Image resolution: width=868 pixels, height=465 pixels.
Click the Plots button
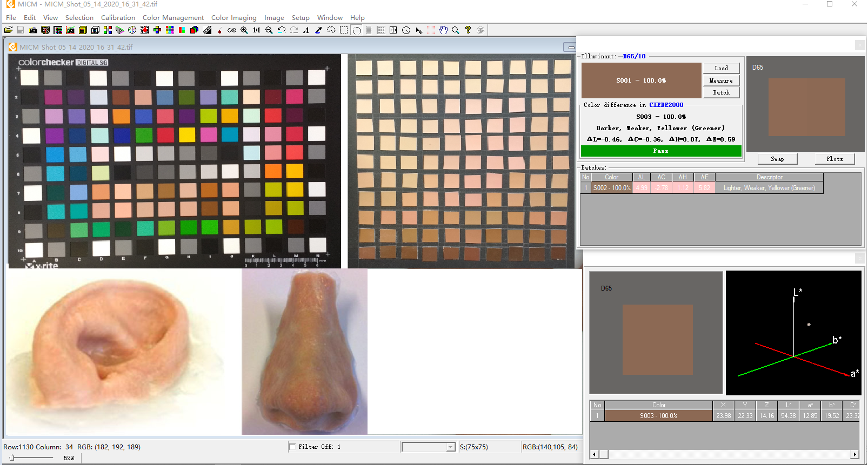click(x=834, y=159)
